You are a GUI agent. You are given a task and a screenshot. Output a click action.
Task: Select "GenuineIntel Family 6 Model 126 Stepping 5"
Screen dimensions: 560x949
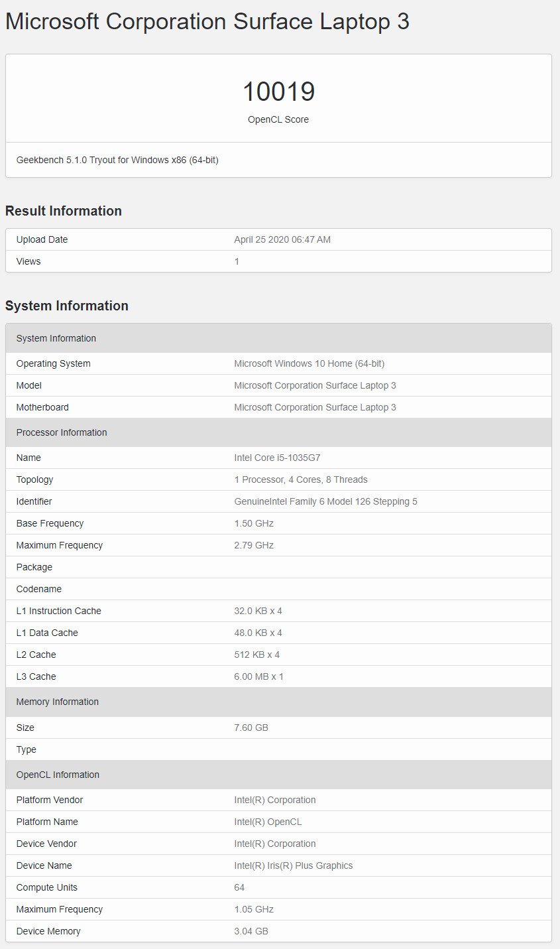[326, 501]
